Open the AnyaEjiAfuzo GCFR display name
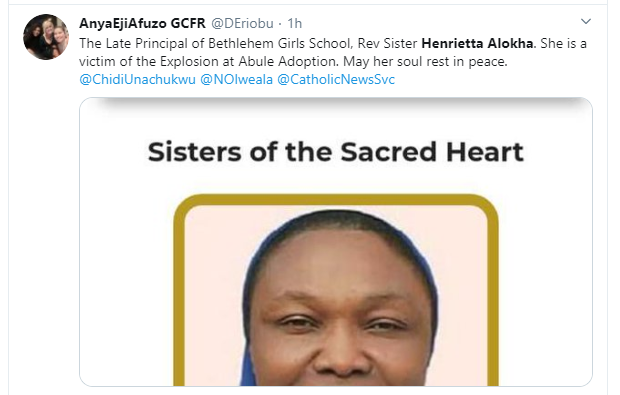 click(142, 23)
